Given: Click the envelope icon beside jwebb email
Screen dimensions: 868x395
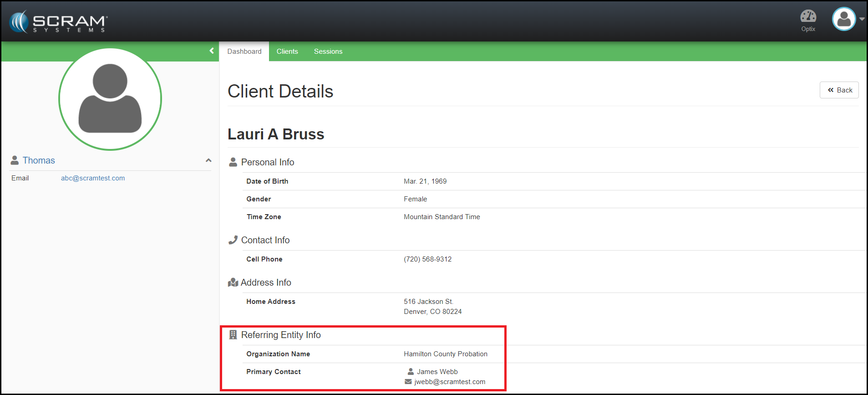Looking at the screenshot, I should tap(408, 382).
